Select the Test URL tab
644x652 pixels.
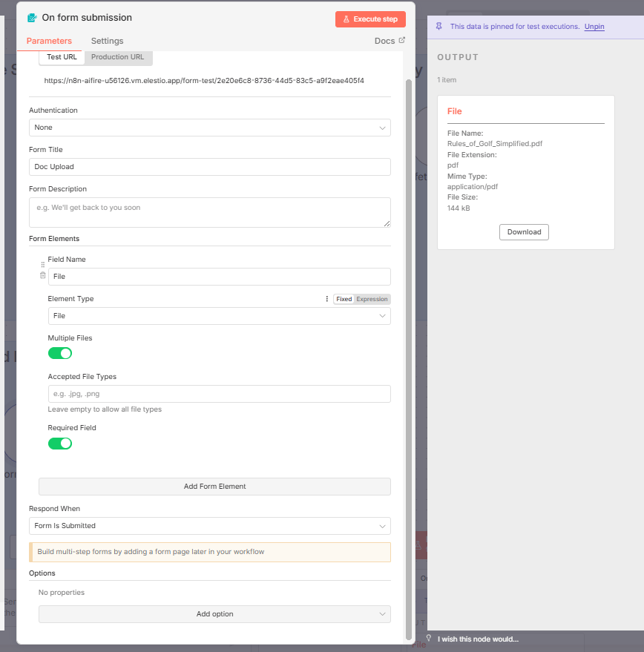coord(62,57)
